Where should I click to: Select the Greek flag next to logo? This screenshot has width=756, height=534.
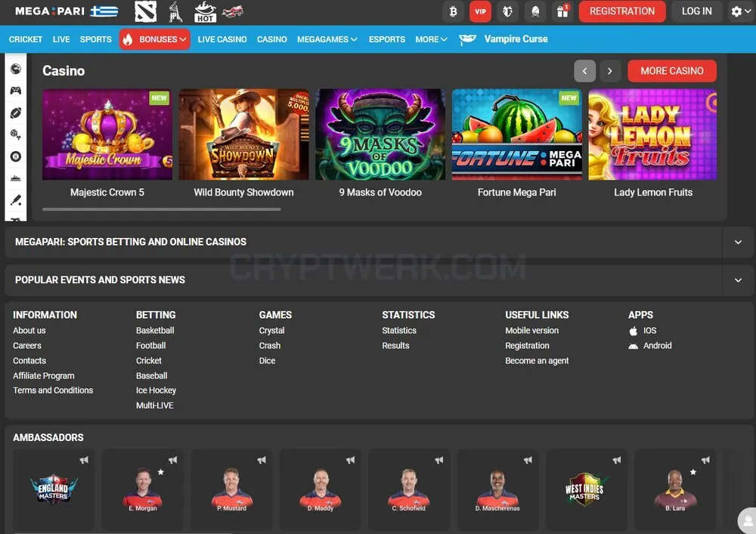point(104,11)
